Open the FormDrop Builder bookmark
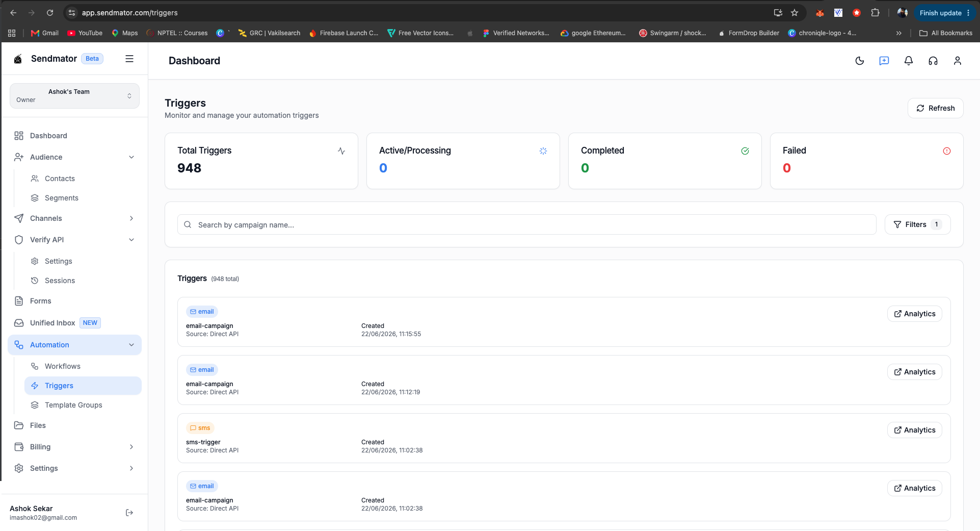 tap(749, 33)
